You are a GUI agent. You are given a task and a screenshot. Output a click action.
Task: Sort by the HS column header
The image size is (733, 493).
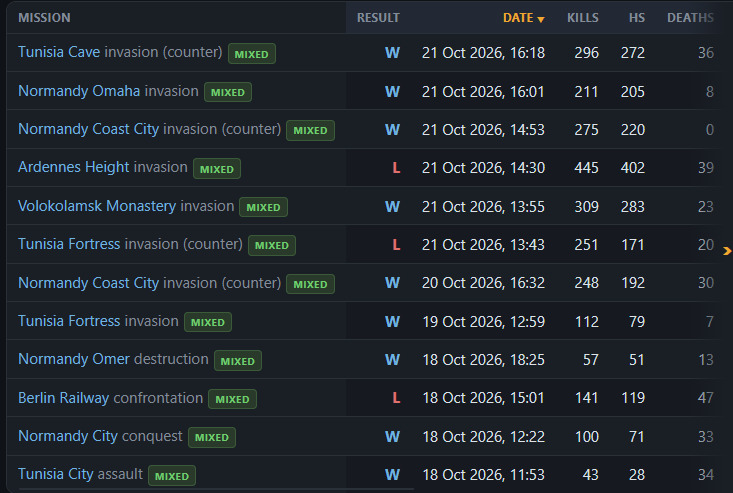[x=637, y=18]
